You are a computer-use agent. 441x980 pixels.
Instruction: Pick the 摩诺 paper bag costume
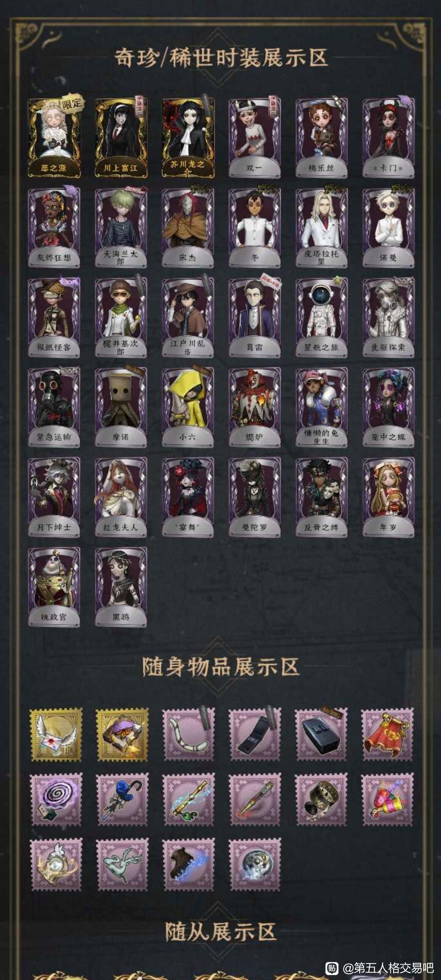click(121, 407)
